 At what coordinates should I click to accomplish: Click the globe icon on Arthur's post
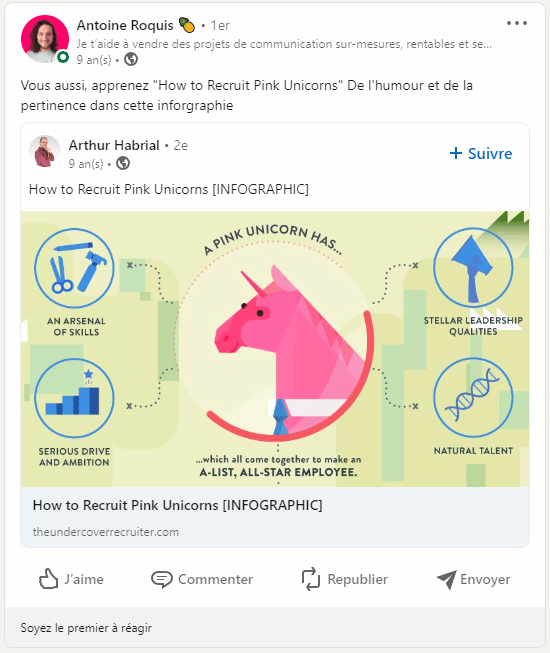(x=123, y=163)
